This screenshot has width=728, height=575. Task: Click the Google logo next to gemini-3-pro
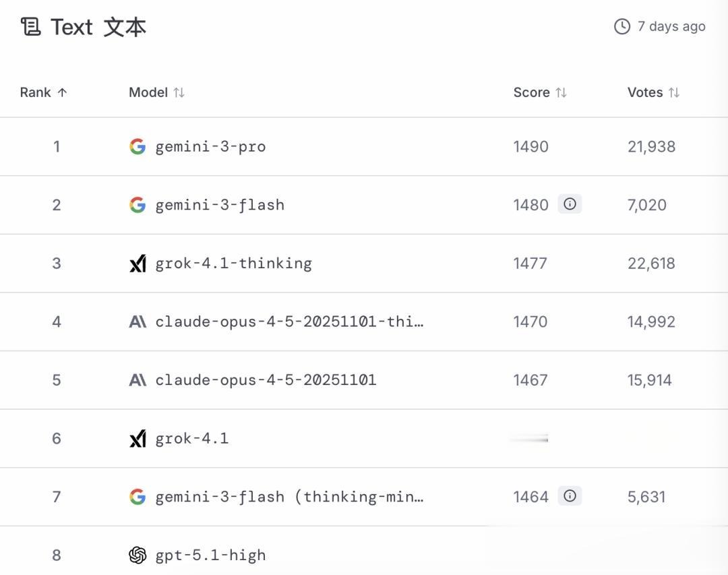[x=138, y=146]
